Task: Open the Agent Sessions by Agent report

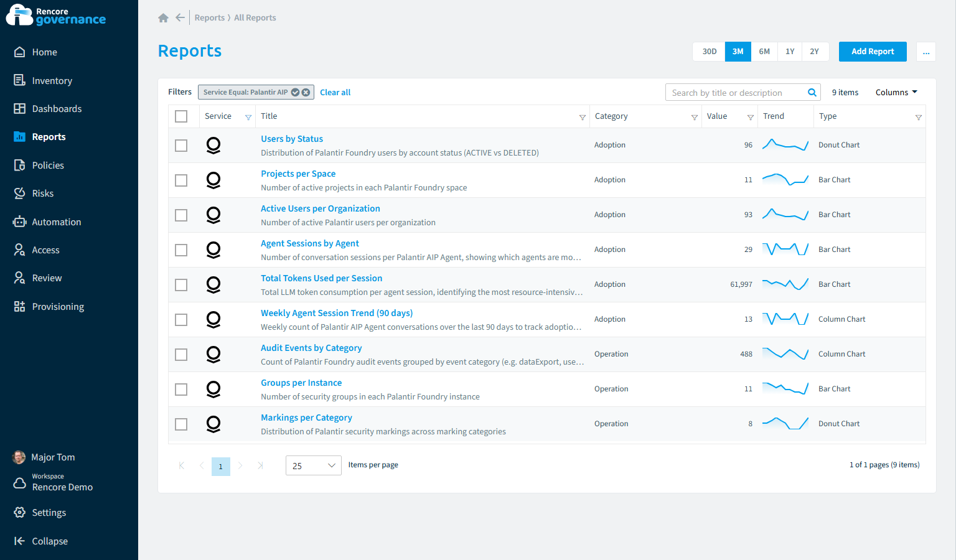Action: (310, 243)
